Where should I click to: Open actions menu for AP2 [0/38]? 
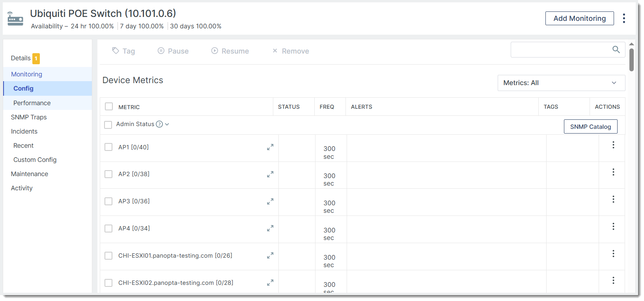point(613,172)
